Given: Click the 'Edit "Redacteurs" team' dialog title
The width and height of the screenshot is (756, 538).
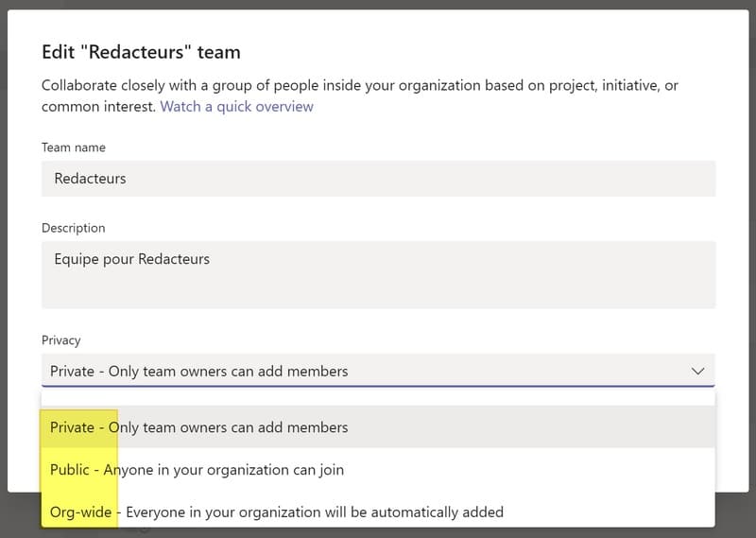Looking at the screenshot, I should click(141, 52).
